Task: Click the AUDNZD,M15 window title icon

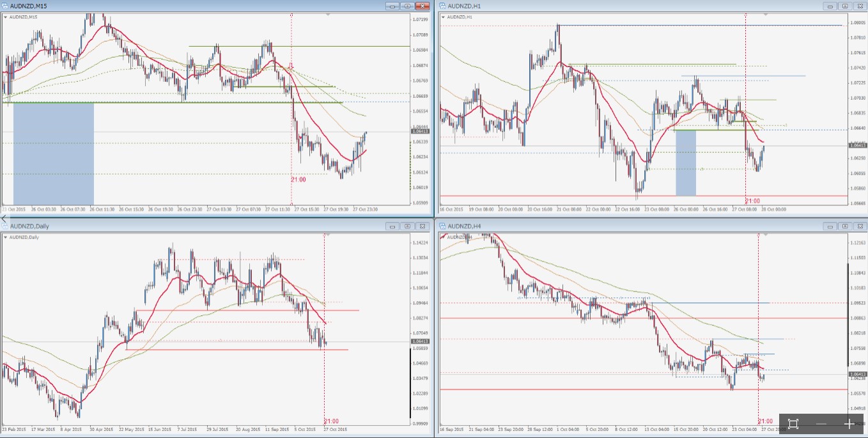Action: pos(5,6)
